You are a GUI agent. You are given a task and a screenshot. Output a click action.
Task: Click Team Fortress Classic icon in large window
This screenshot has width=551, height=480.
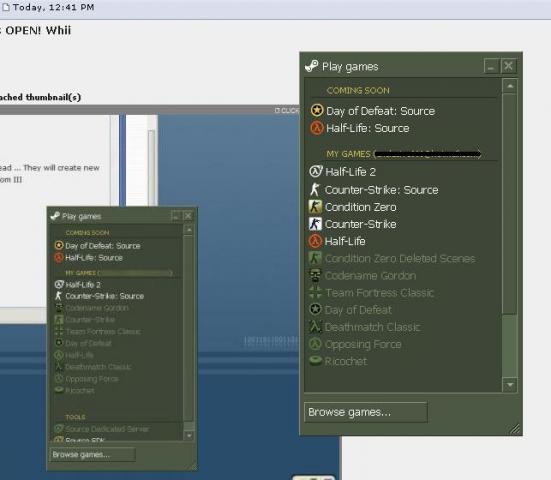pos(315,292)
